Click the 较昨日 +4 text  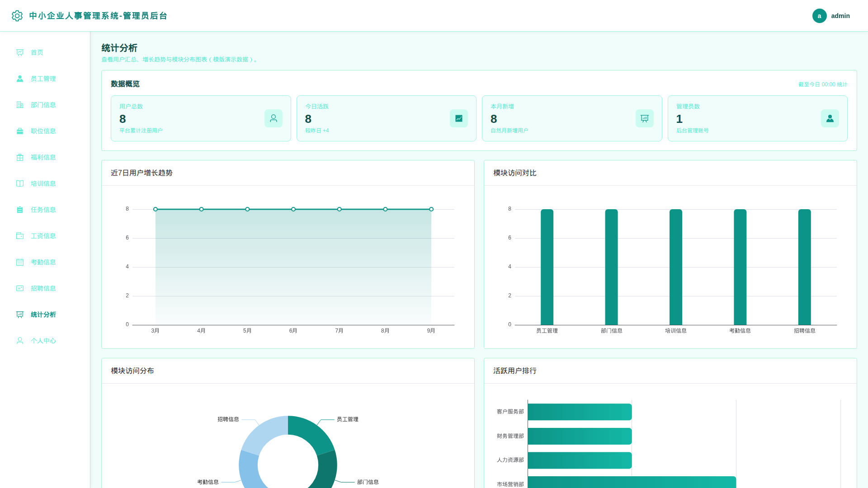coord(317,131)
